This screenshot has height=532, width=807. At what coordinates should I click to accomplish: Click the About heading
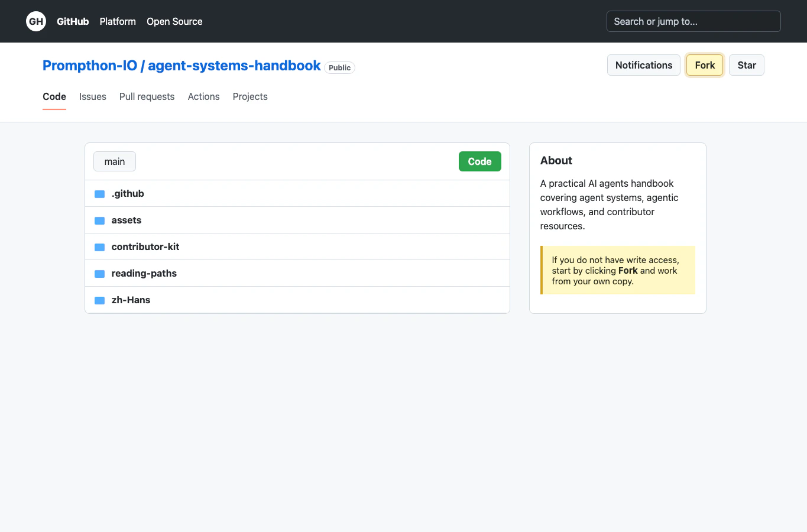556,161
